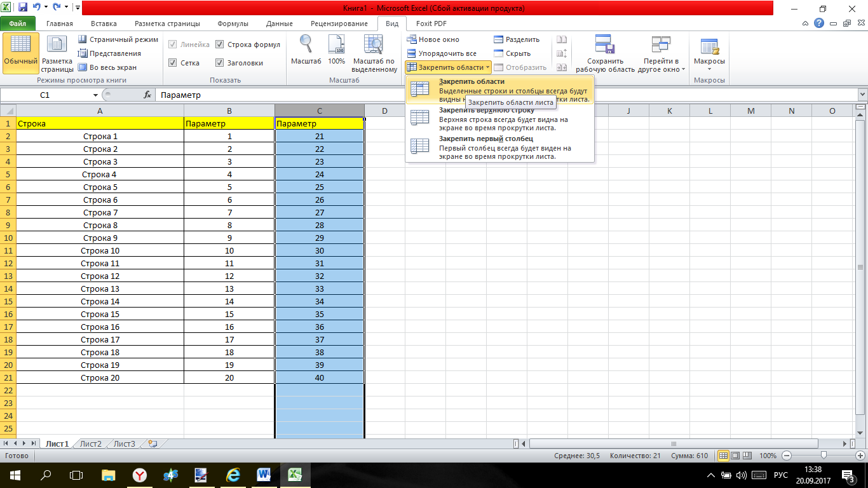Image resolution: width=868 pixels, height=488 pixels.
Task: Open the Макросы icon
Action: (709, 47)
